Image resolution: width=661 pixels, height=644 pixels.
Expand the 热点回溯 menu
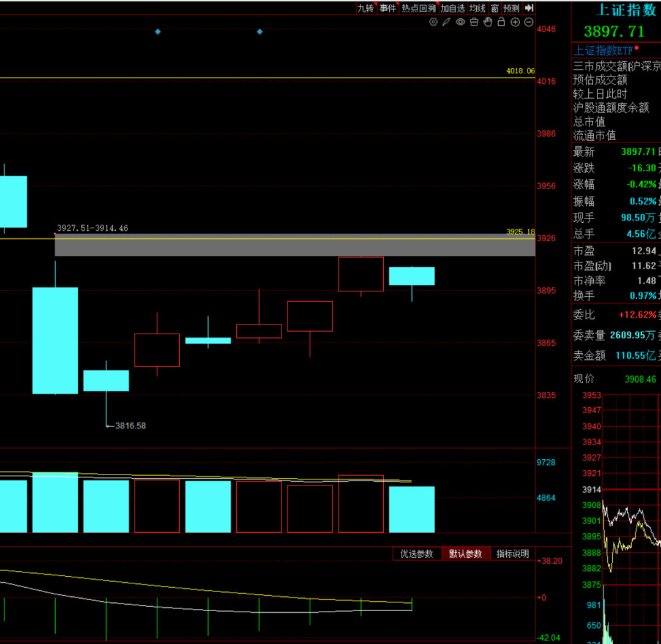coord(419,8)
